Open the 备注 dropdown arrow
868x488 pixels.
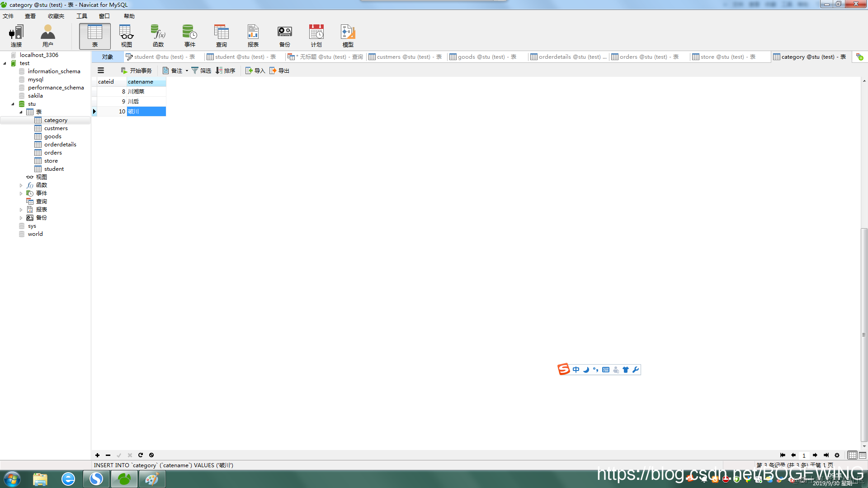pyautogui.click(x=187, y=71)
